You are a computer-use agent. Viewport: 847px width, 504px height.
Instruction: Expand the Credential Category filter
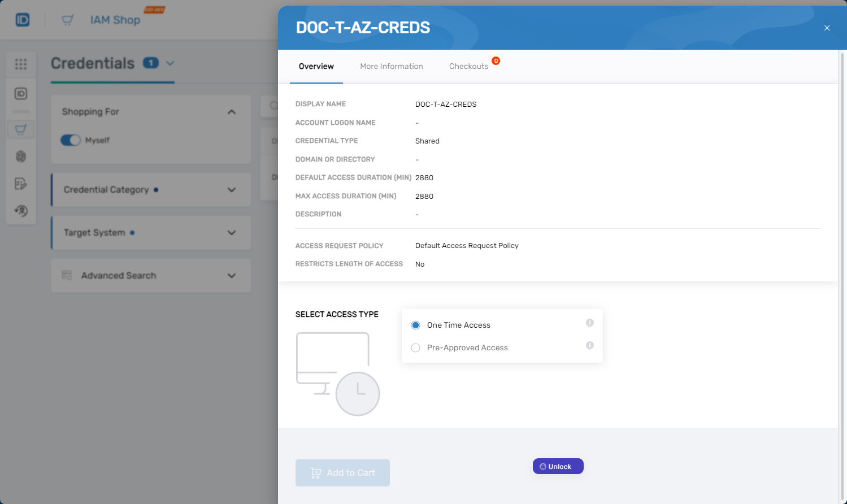pos(231,190)
